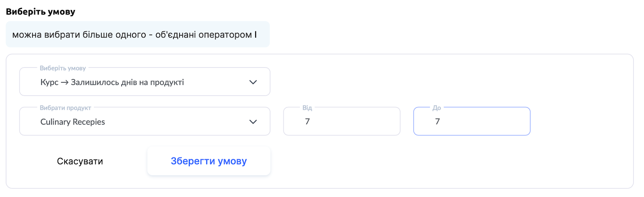
Task: Open product dropdown chevron beside Culinary Recepies
Action: [253, 122]
